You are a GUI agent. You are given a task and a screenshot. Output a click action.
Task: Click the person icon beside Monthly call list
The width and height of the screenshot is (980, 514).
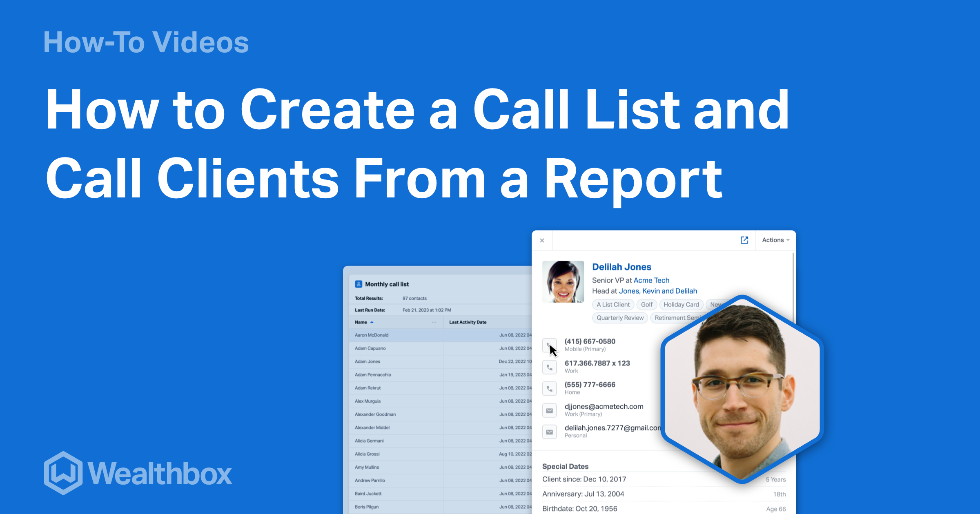(358, 284)
